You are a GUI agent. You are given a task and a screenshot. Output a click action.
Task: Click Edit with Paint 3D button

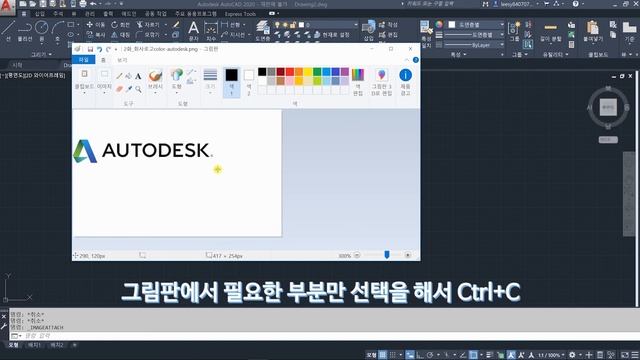[x=381, y=81]
